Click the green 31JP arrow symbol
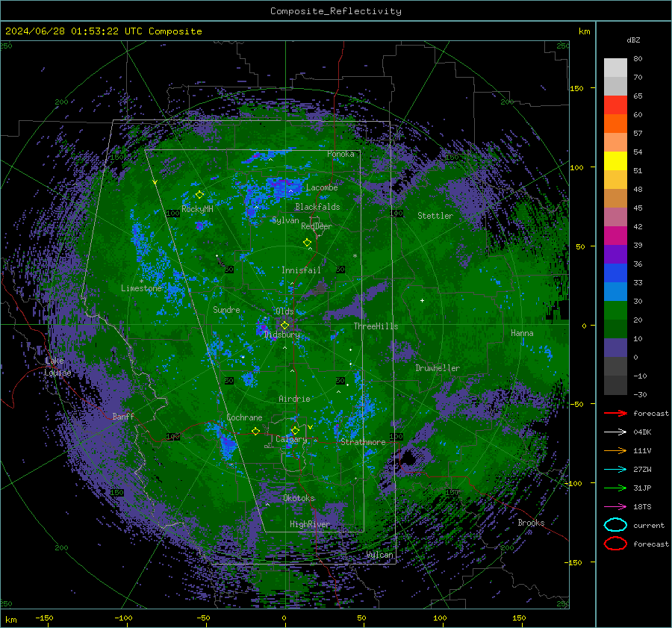The height and width of the screenshot is (628, 672). 615,488
